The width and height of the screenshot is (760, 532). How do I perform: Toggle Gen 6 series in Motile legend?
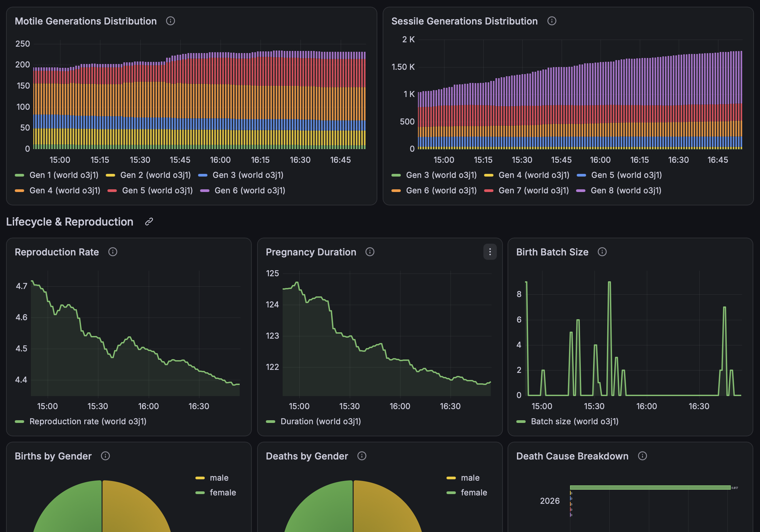250,191
